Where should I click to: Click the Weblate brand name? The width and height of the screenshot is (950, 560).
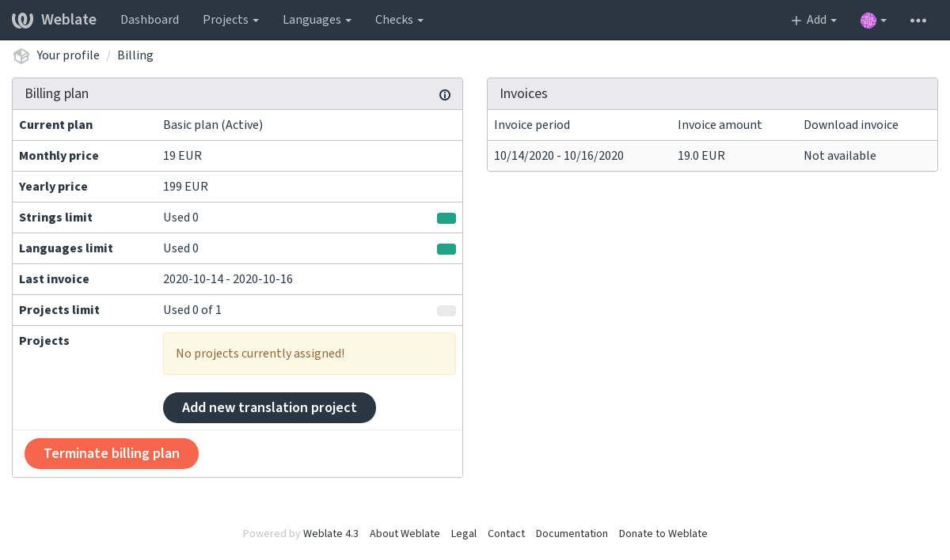[x=69, y=20]
